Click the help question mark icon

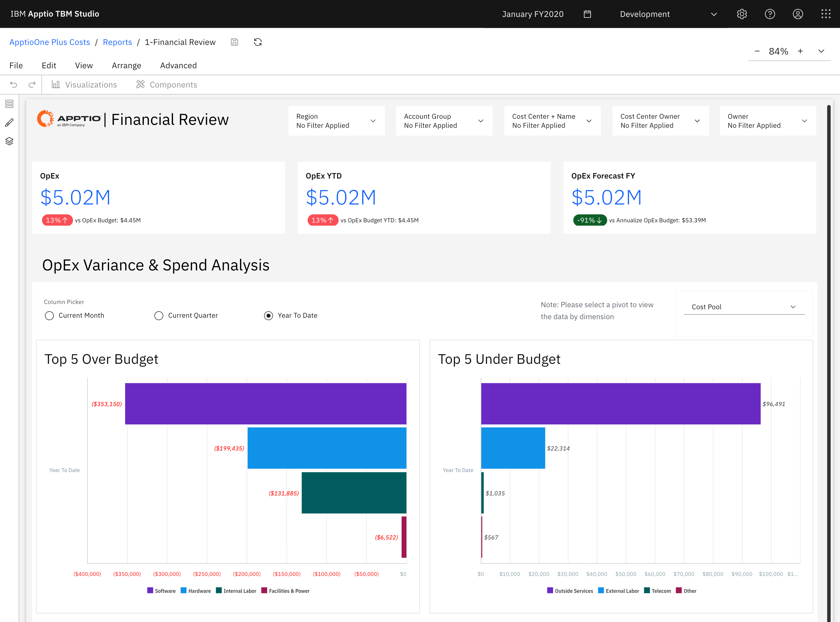[770, 14]
